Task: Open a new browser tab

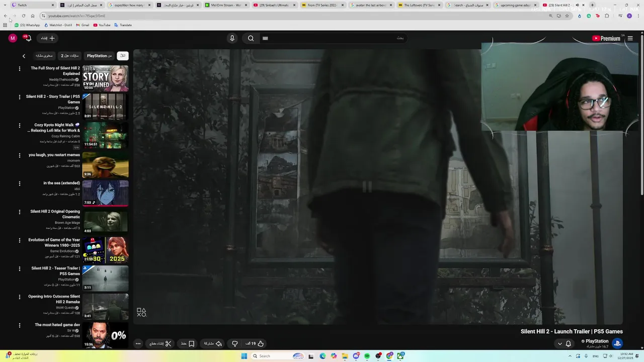Action: [x=592, y=5]
